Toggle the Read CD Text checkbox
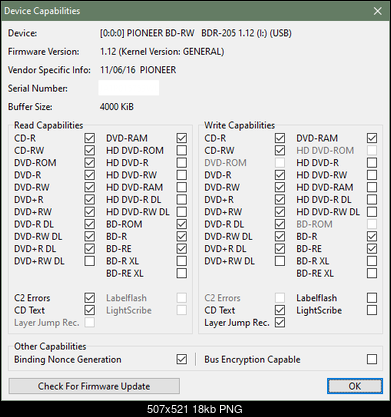 pyautogui.click(x=90, y=310)
